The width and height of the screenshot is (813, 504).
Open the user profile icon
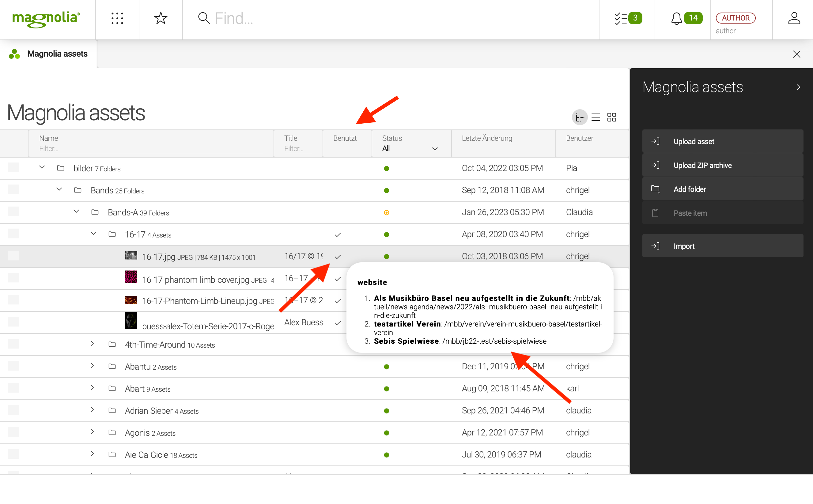(x=794, y=18)
